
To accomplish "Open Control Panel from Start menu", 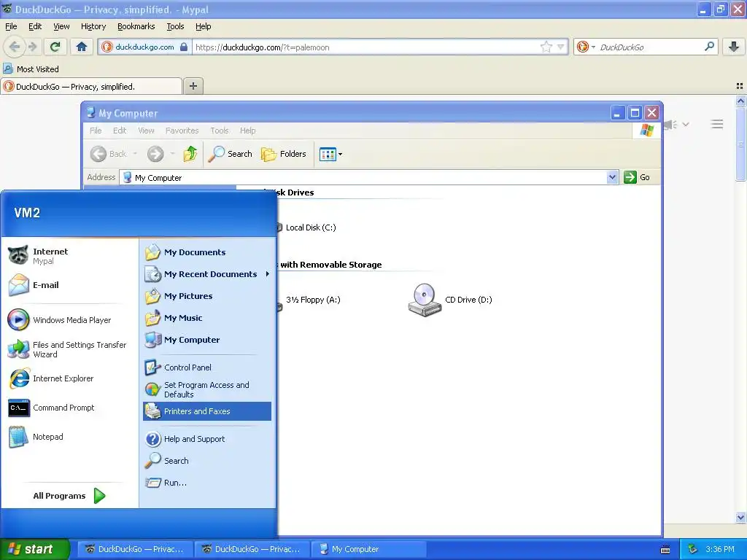I will (x=206, y=367).
